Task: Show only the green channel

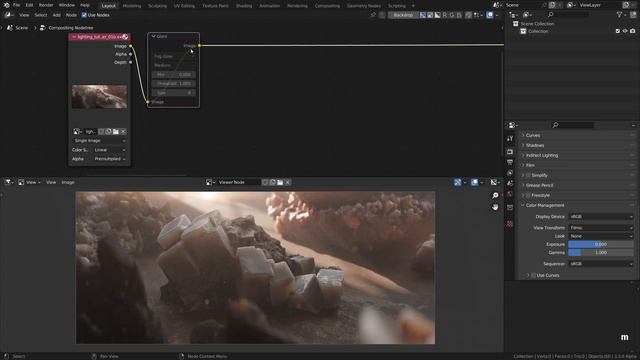Action: click(x=452, y=15)
